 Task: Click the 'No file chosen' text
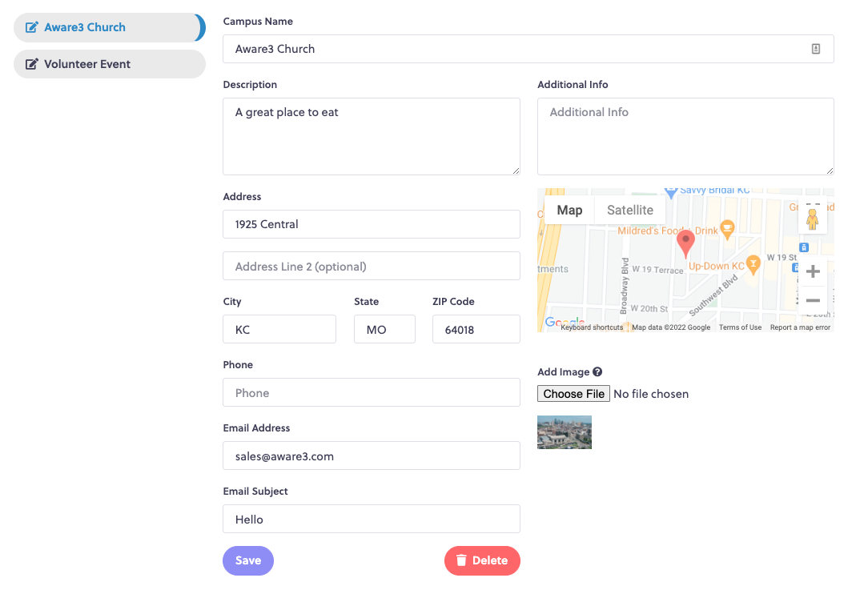pos(651,394)
